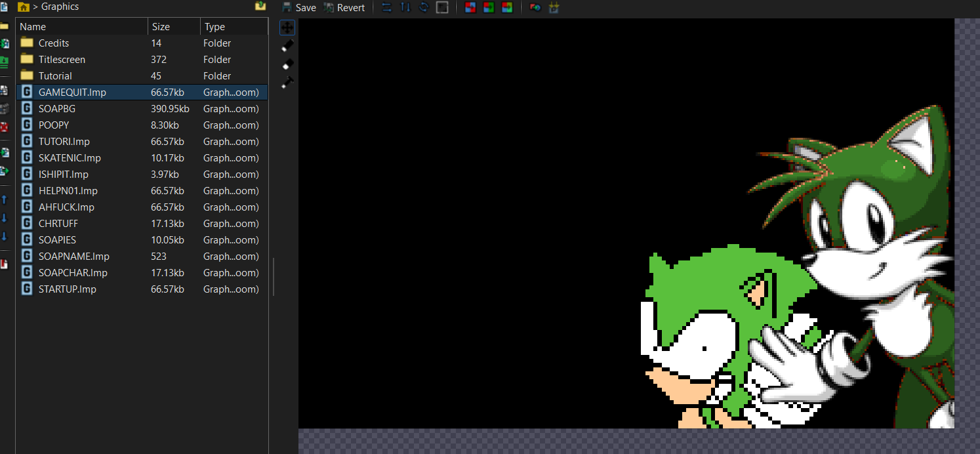Select the bottom diagonal brush tool
The width and height of the screenshot is (980, 454).
point(287,83)
